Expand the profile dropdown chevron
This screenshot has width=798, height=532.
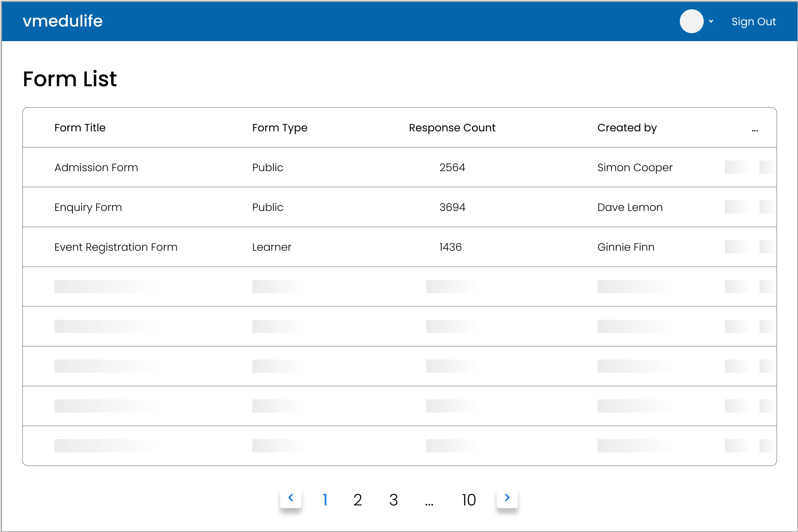tap(711, 21)
